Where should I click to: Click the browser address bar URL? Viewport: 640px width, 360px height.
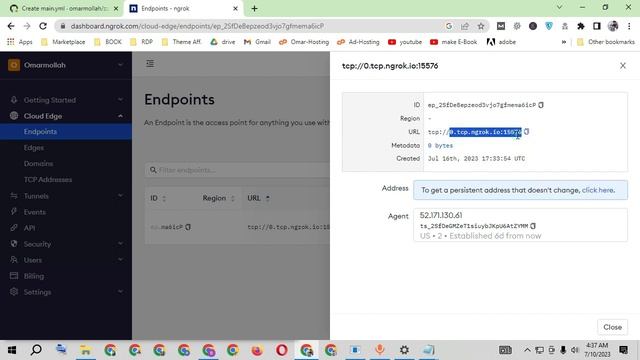tap(197, 26)
